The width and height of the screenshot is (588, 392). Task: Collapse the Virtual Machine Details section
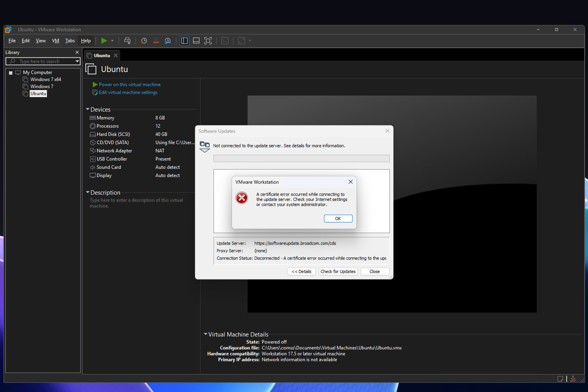pyautogui.click(x=205, y=334)
